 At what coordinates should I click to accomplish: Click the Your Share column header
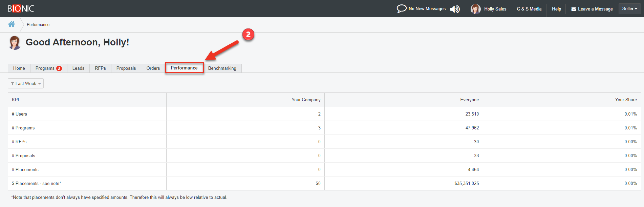pos(626,100)
